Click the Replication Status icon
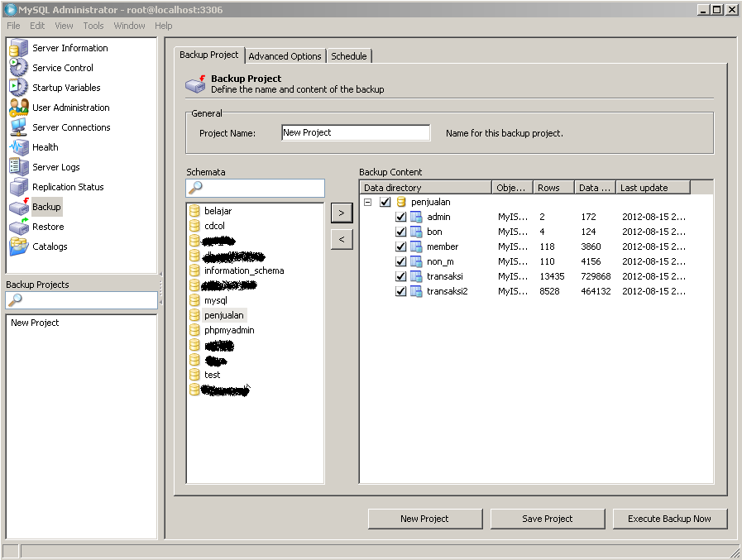This screenshot has height=560, width=742. coord(19,187)
